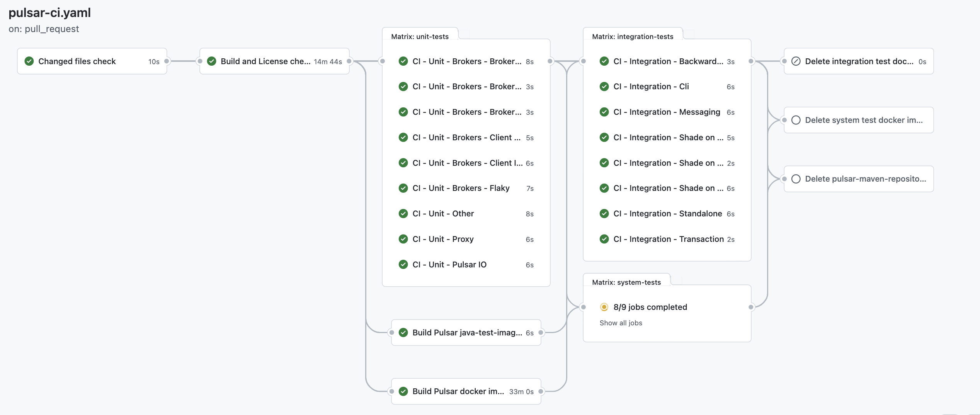This screenshot has width=980, height=415.
Task: Click the check icon for Brokers - Client job lasting 5s
Action: point(403,138)
